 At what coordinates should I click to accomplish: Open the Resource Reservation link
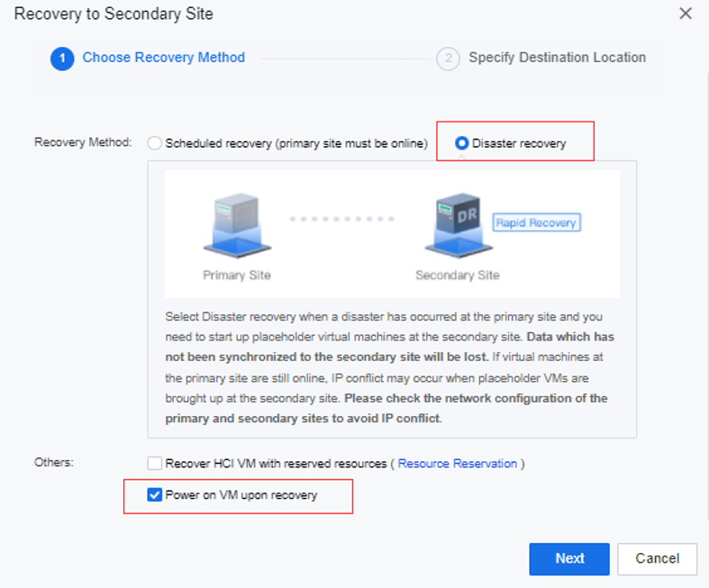point(457,464)
